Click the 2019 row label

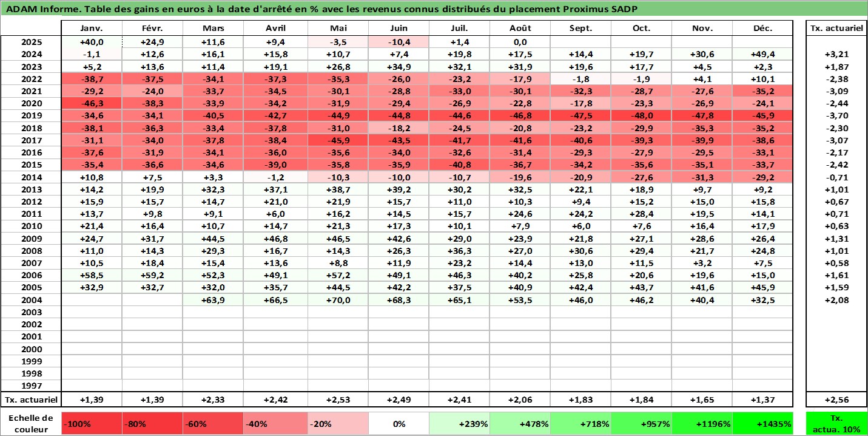click(x=31, y=115)
